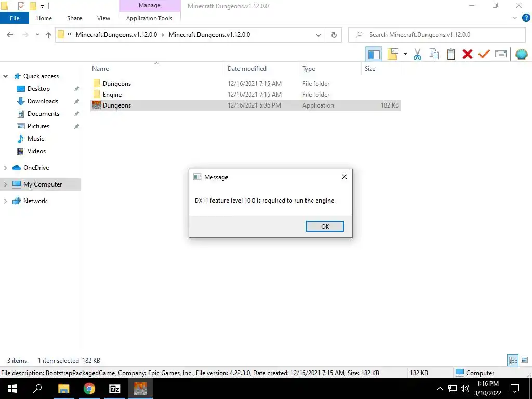Open 7-Zip from the taskbar
532x399 pixels.
(115, 389)
